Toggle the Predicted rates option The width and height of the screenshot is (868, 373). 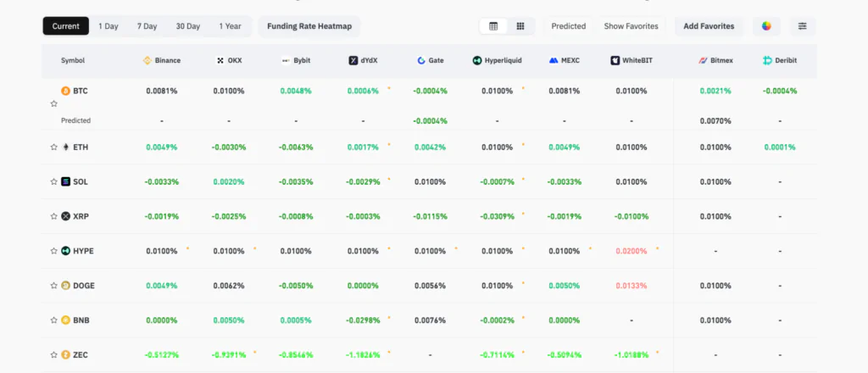[x=568, y=26]
